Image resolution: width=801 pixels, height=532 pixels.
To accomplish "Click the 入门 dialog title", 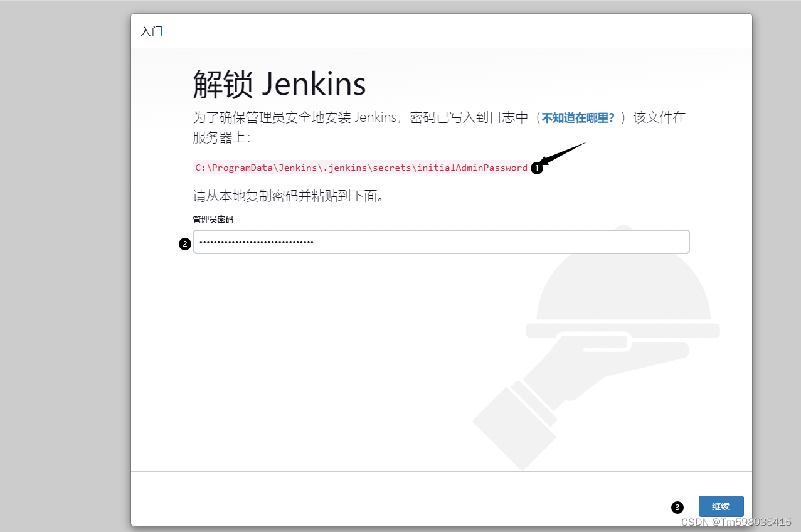I will 151,31.
